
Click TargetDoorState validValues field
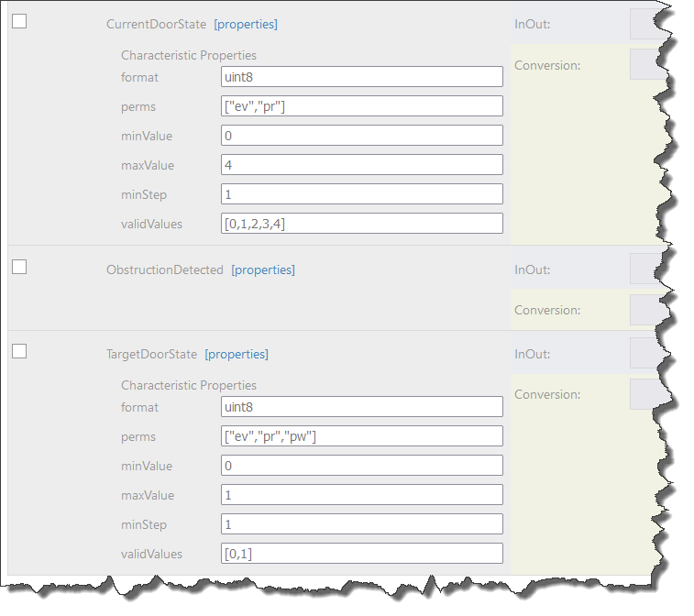click(x=362, y=554)
